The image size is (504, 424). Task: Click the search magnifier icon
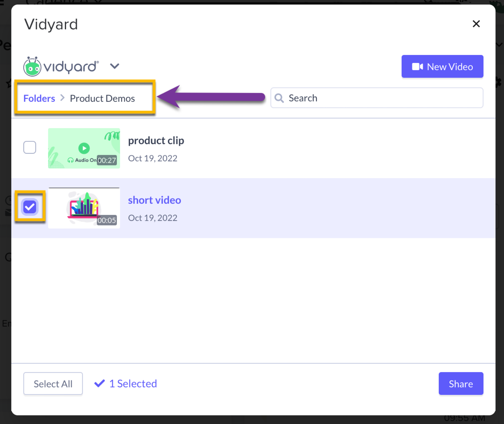tap(279, 98)
